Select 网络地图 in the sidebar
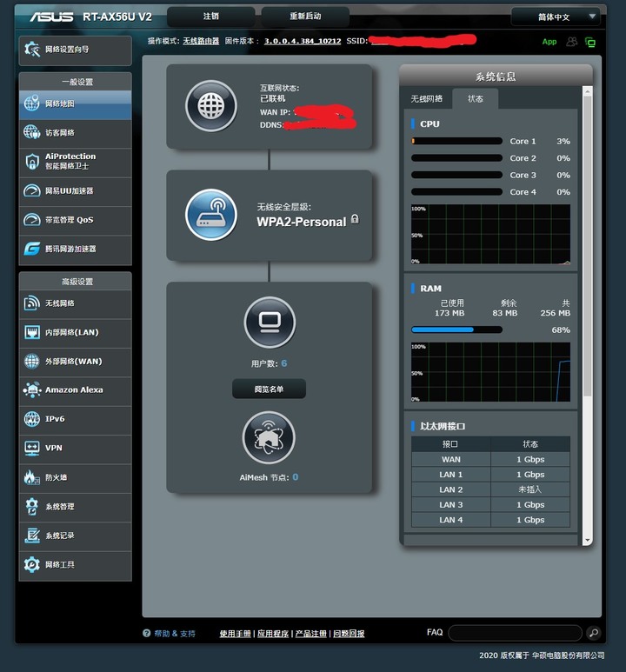 [75, 104]
